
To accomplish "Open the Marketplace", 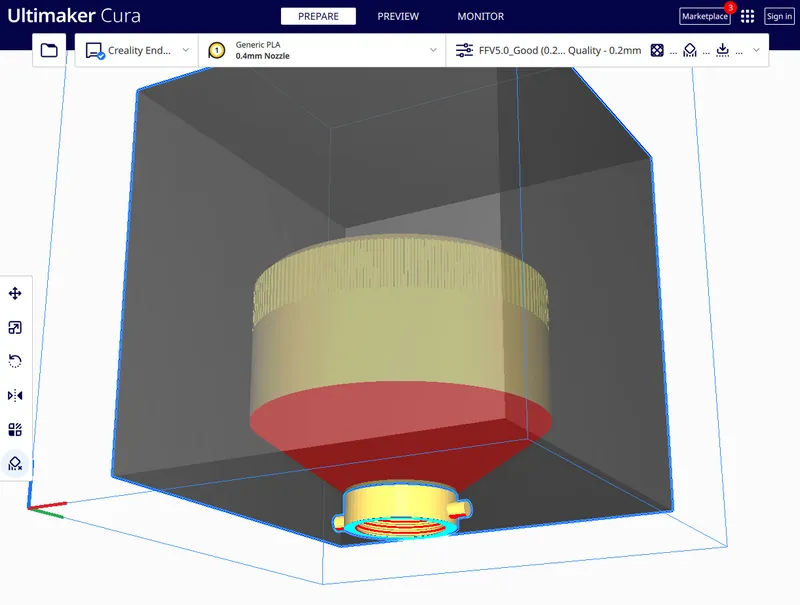I will click(705, 16).
